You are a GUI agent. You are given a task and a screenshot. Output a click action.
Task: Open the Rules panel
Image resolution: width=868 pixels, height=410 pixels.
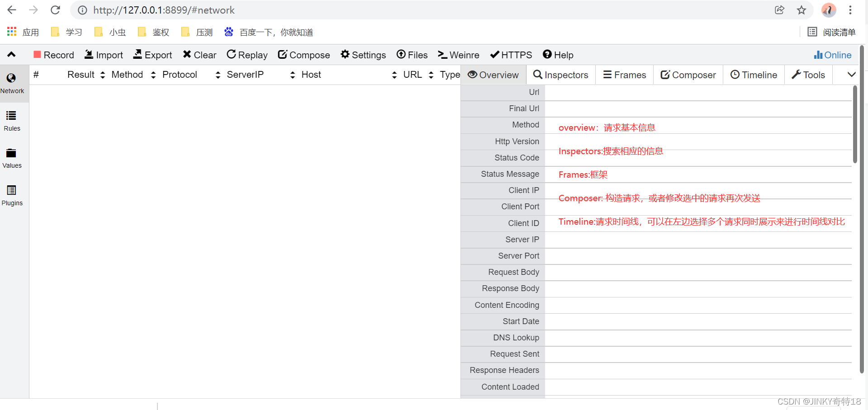click(12, 120)
